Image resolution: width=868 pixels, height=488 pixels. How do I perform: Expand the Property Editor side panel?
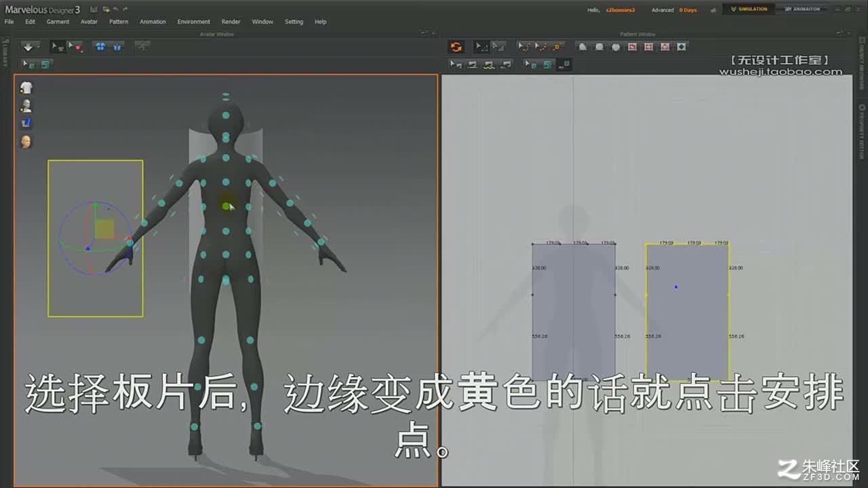(x=862, y=132)
